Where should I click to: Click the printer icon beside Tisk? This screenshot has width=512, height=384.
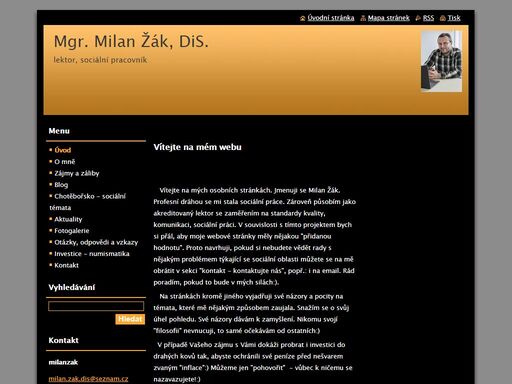pos(443,18)
